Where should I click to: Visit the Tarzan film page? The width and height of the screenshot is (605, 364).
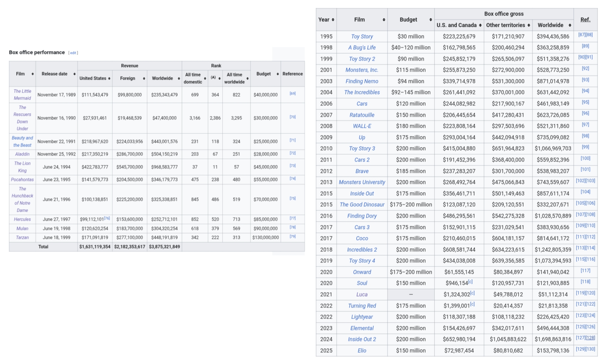[x=22, y=237]
